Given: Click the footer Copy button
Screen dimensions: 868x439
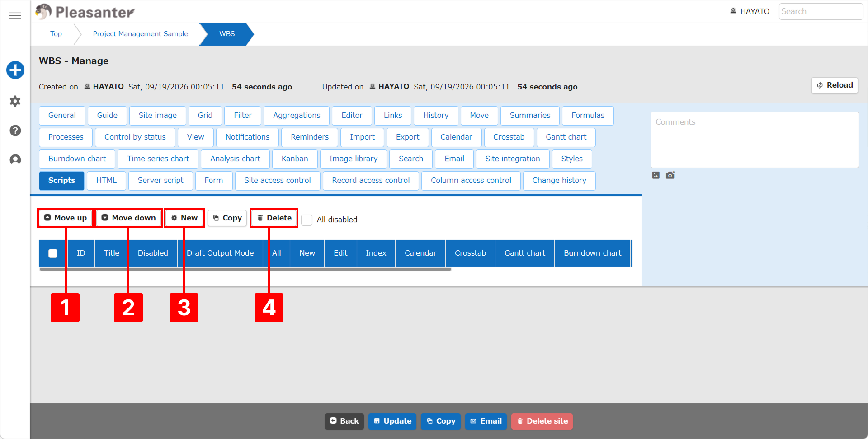Looking at the screenshot, I should (x=441, y=421).
